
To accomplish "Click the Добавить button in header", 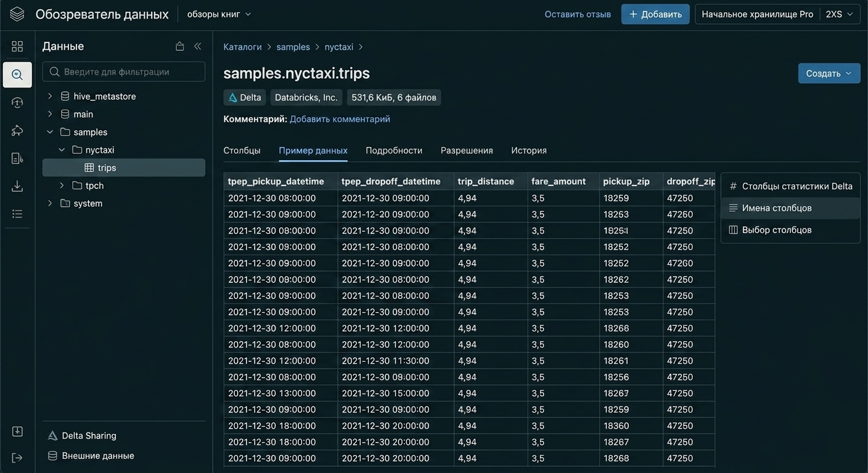I will pyautogui.click(x=655, y=14).
